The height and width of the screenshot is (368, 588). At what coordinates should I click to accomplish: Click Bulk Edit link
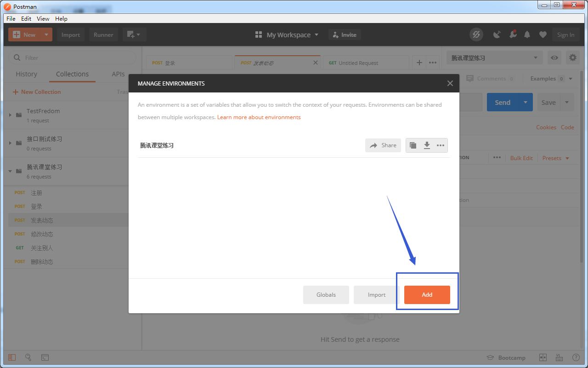coord(521,158)
